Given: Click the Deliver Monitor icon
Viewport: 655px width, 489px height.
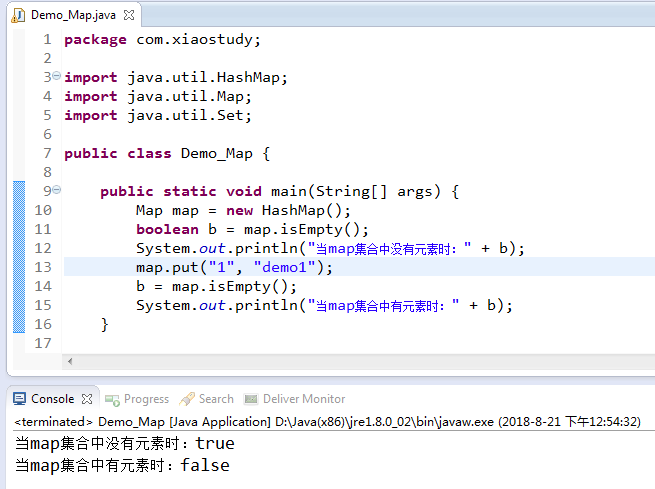Looking at the screenshot, I should pos(251,399).
